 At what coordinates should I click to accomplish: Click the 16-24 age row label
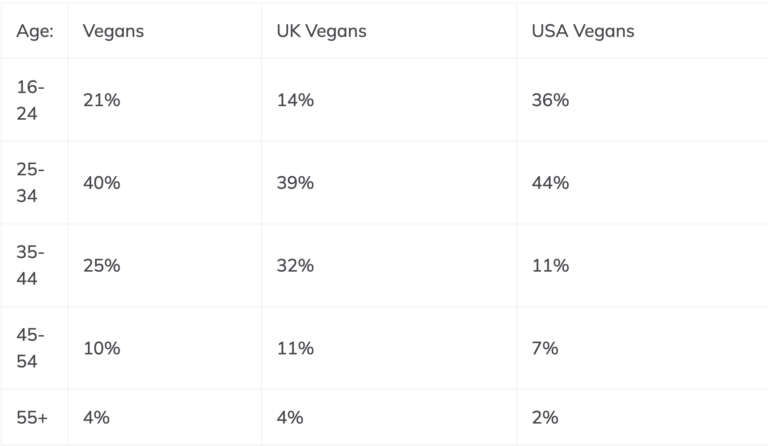[x=30, y=100]
